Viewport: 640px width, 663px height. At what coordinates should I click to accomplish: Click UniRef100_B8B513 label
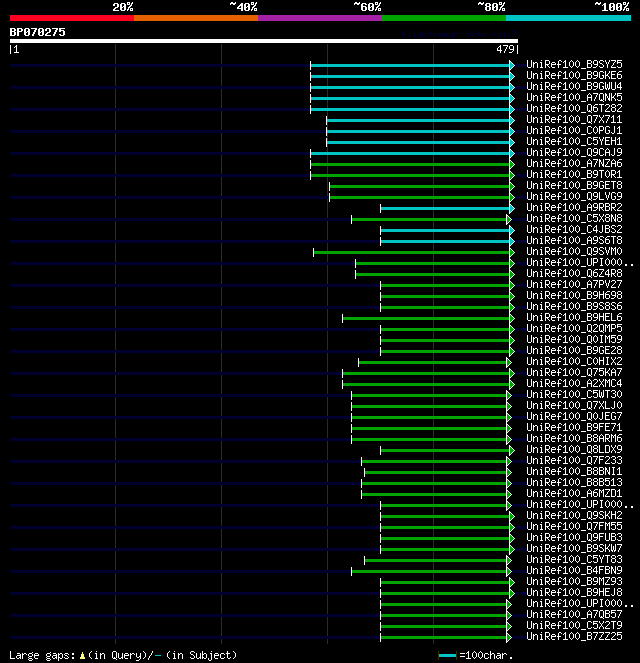[574, 482]
